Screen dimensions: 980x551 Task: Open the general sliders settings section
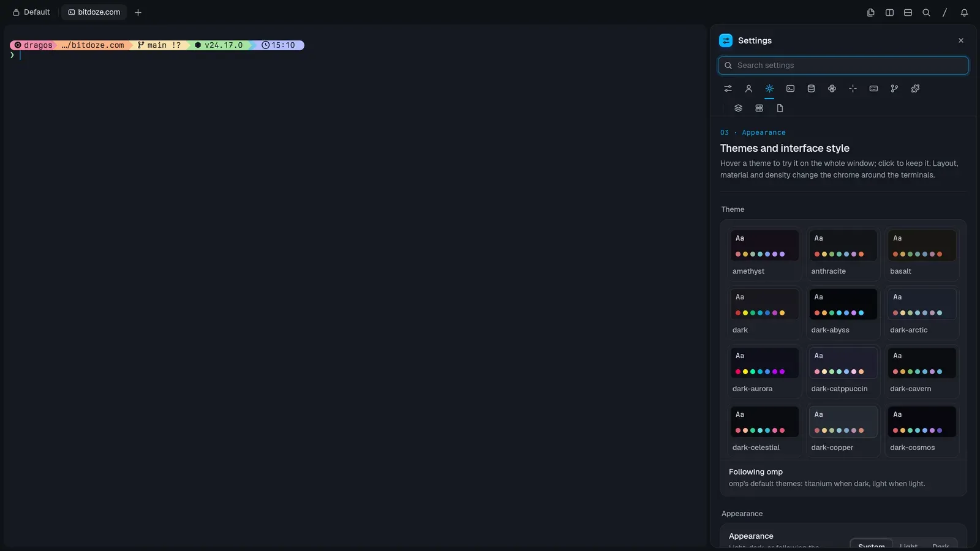point(728,89)
